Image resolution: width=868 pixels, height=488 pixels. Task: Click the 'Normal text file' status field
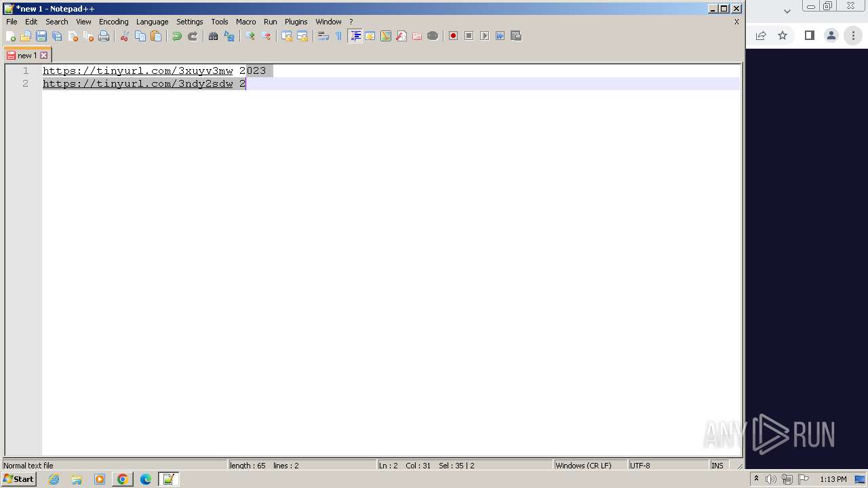(x=115, y=466)
